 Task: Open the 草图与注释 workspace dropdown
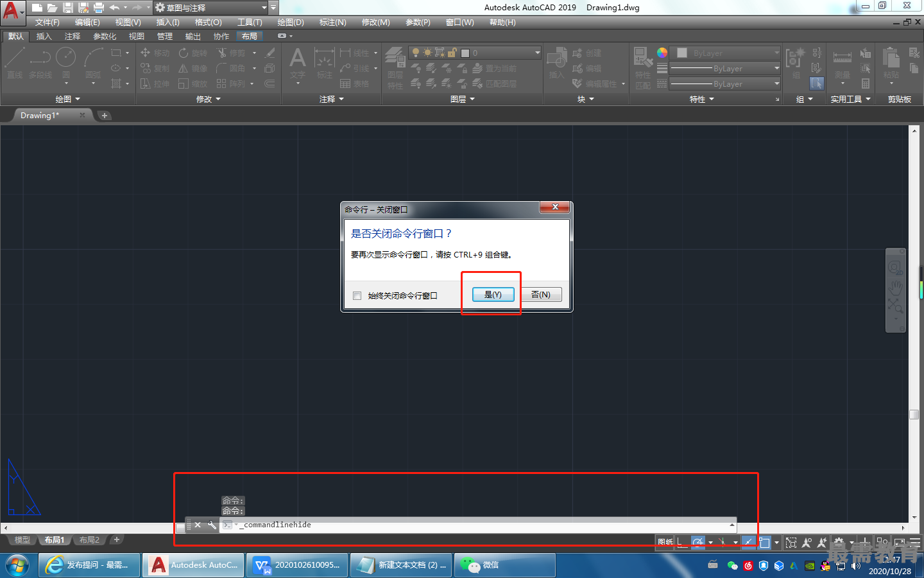point(210,8)
